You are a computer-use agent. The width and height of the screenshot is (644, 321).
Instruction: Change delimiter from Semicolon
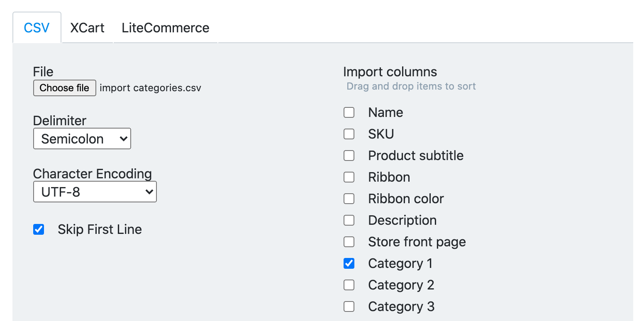pos(82,139)
